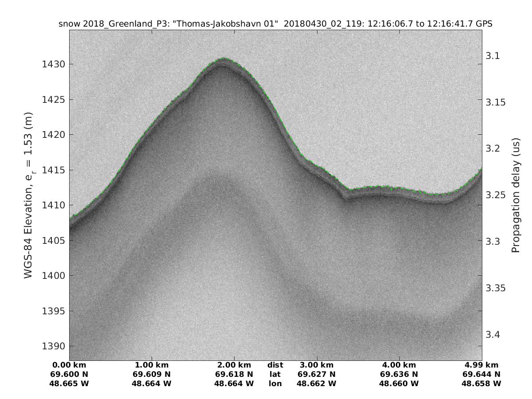Click the Propagation delay (us) axis label
The width and height of the screenshot is (532, 399).
coord(515,195)
